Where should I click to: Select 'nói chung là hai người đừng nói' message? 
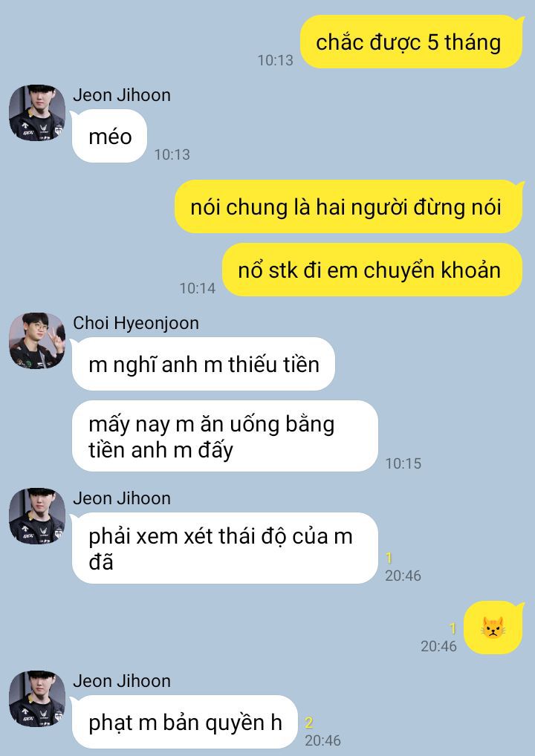click(348, 206)
